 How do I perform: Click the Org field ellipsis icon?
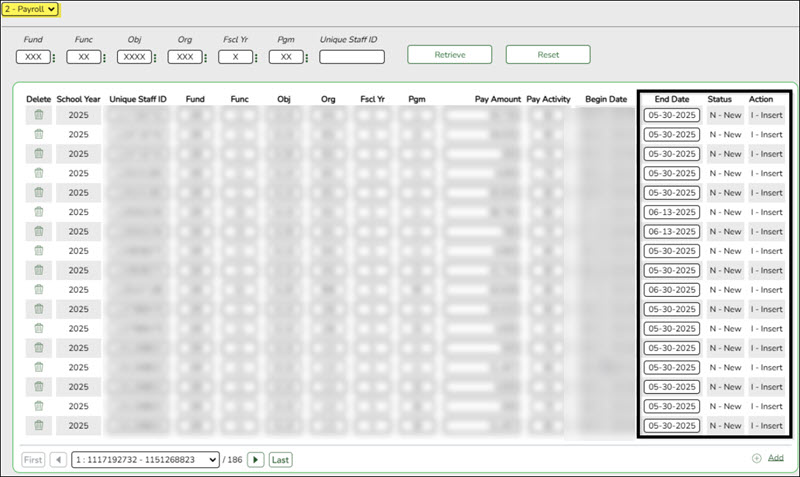tap(206, 57)
